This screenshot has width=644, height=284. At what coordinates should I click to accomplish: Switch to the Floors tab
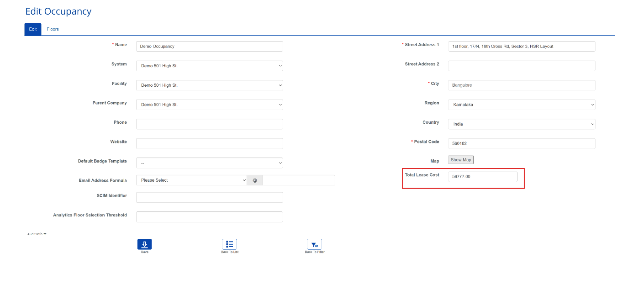pos(53,29)
